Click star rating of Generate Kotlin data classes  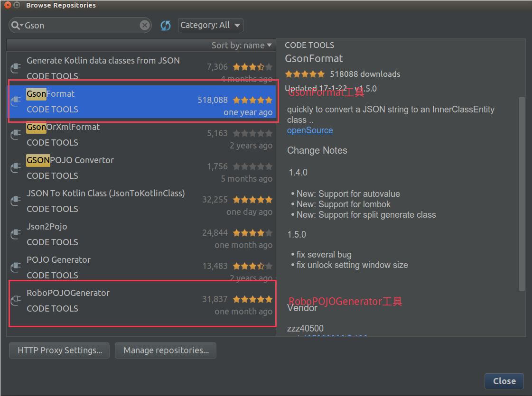click(x=252, y=67)
